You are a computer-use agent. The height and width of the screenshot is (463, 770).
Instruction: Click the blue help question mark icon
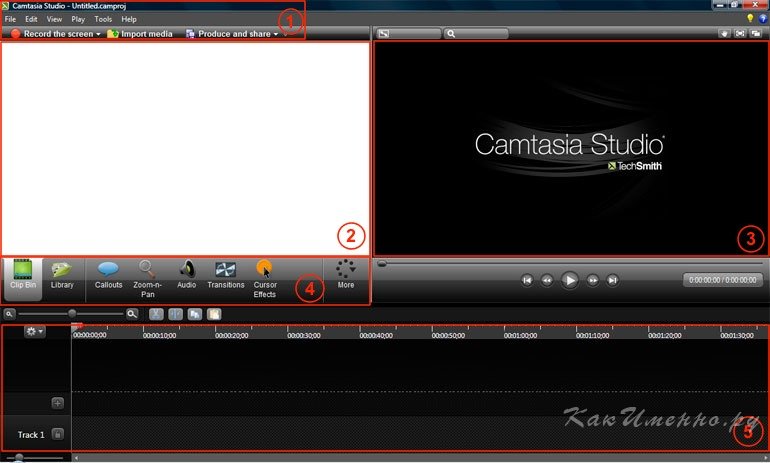(x=763, y=19)
